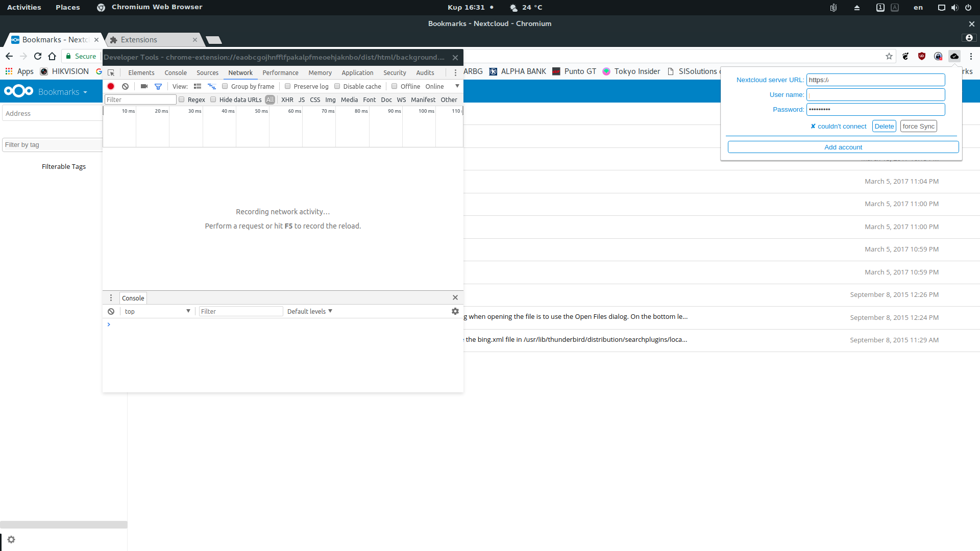Open the console settings gear icon
980x551 pixels.
point(455,311)
